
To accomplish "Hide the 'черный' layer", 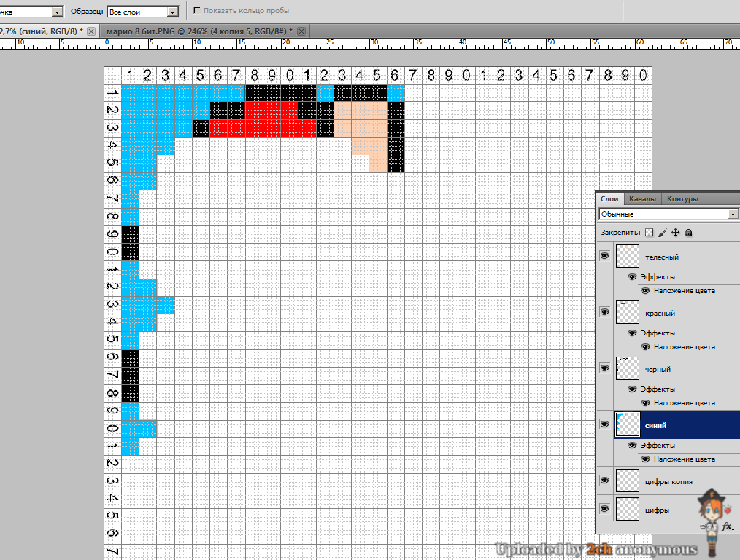I will (x=604, y=368).
